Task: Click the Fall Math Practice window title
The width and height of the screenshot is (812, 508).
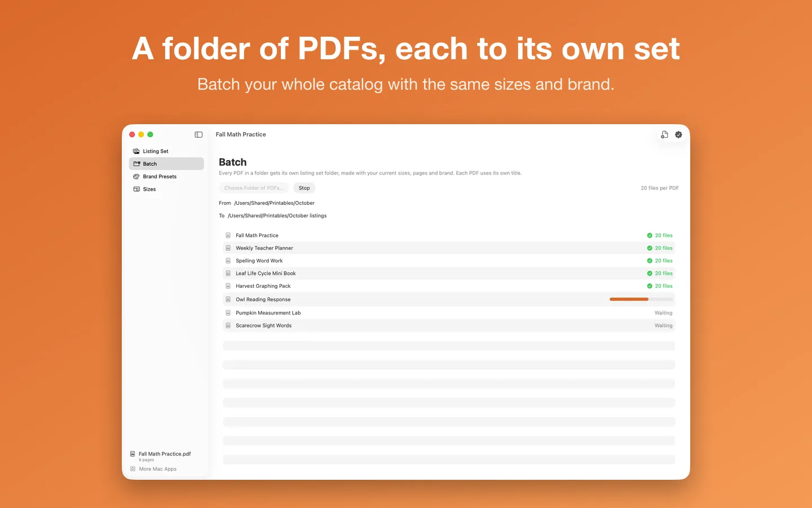Action: pos(241,134)
